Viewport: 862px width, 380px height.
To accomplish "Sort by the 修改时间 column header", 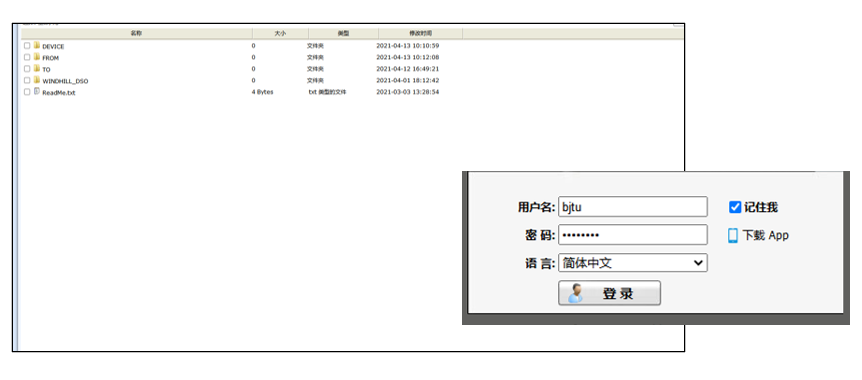I will 421,34.
